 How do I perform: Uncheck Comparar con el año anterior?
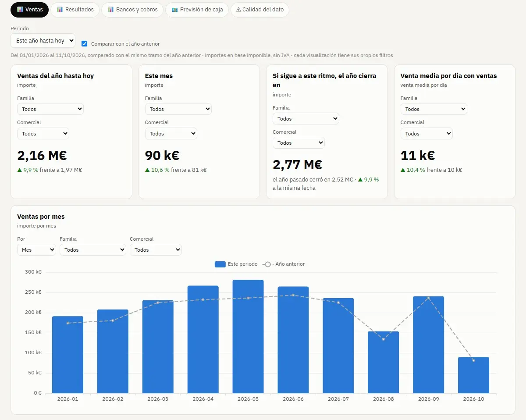(x=85, y=43)
